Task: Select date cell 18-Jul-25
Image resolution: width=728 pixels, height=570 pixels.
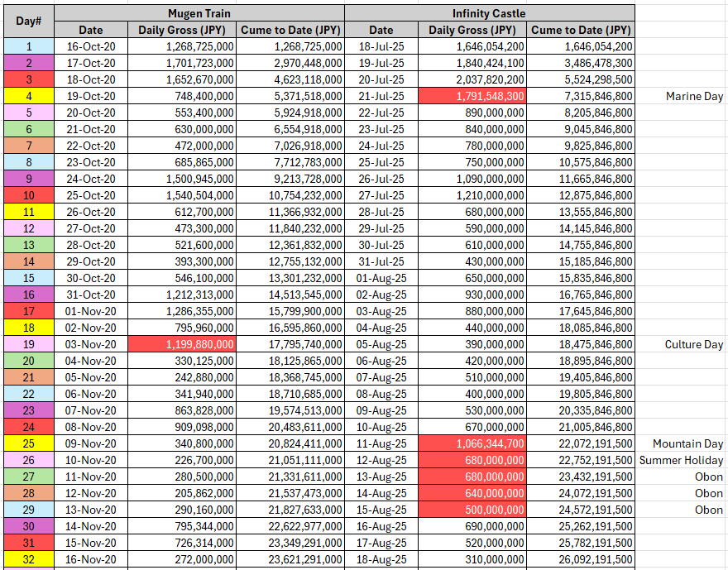Action: (381, 46)
